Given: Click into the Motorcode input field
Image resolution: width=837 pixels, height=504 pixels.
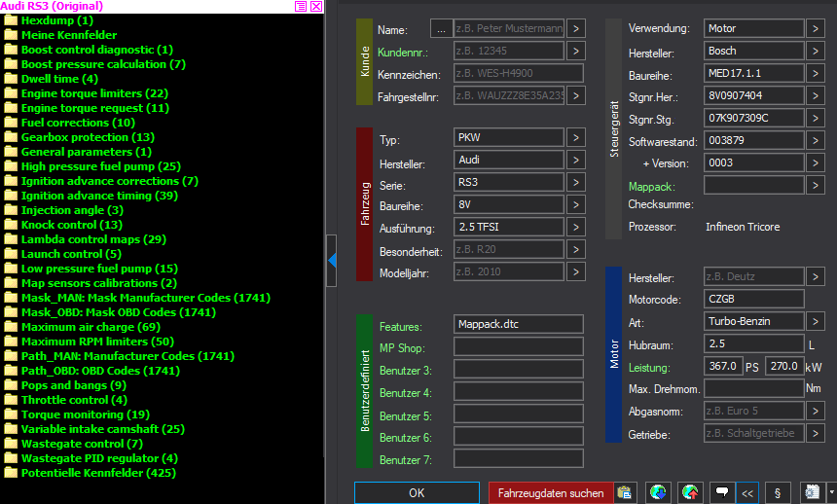Looking at the screenshot, I should point(753,299).
